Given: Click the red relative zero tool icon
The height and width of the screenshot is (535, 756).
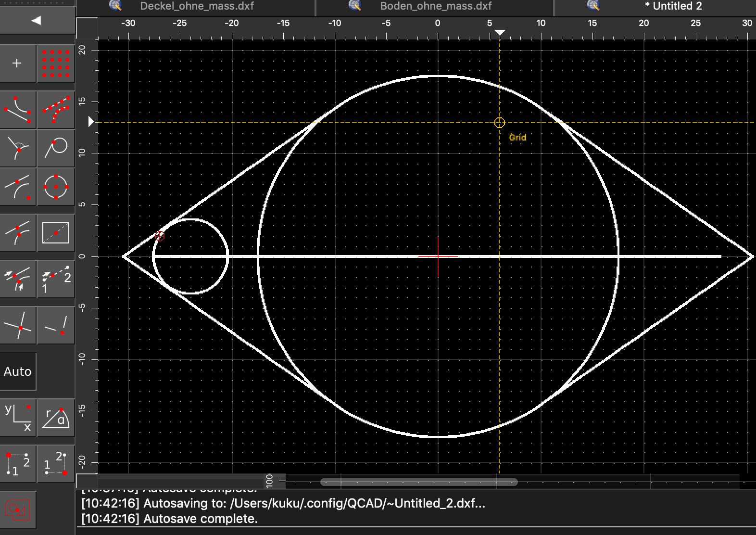Looking at the screenshot, I should pyautogui.click(x=18, y=509).
